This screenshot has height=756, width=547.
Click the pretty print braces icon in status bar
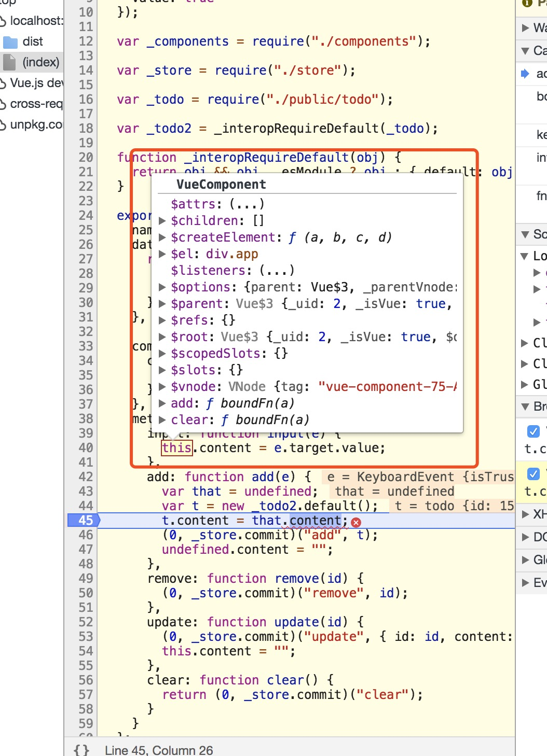[81, 750]
